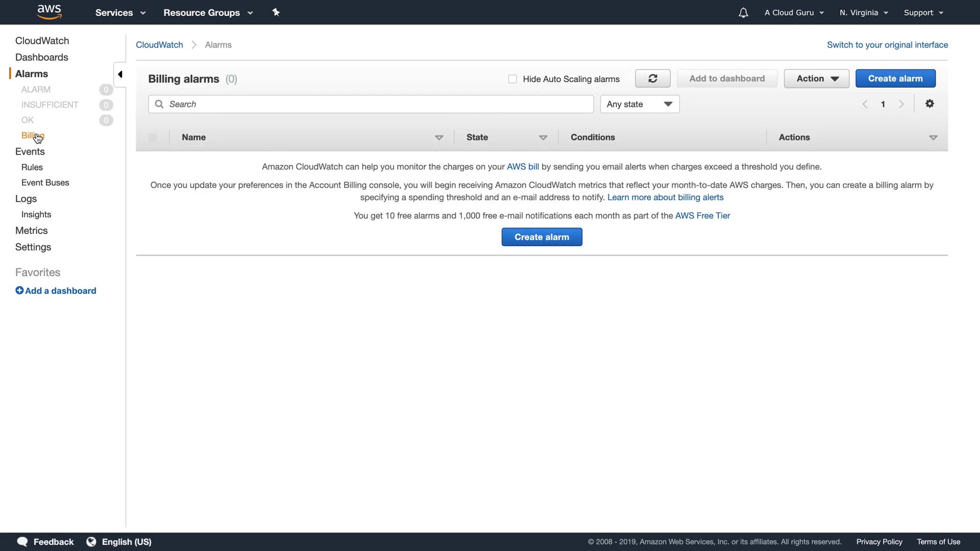Open the notifications bell icon
Image resolution: width=980 pixels, height=551 pixels.
point(743,13)
